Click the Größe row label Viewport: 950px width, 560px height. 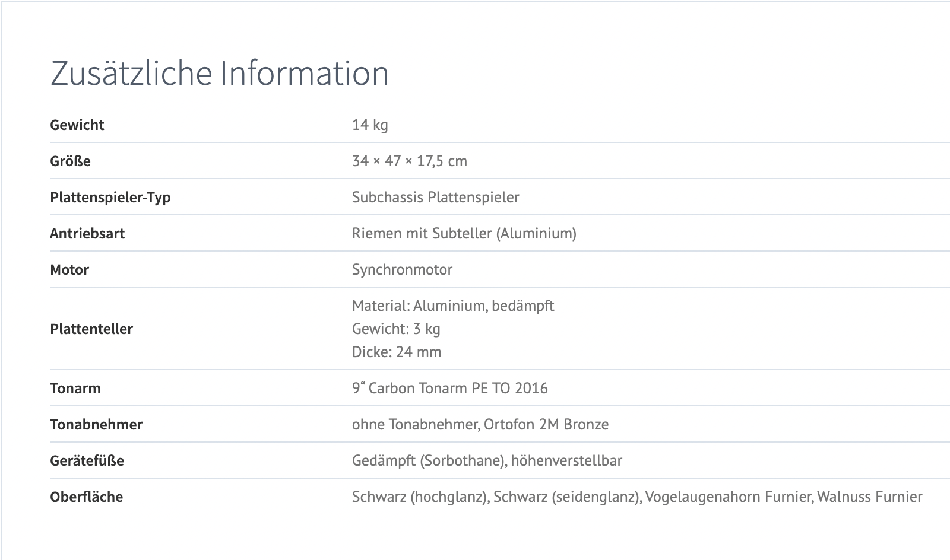click(70, 161)
